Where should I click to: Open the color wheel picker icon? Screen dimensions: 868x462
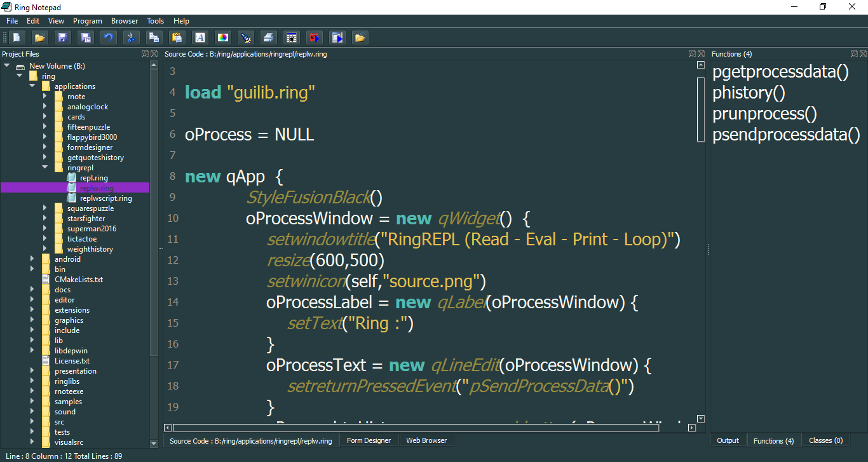click(222, 37)
